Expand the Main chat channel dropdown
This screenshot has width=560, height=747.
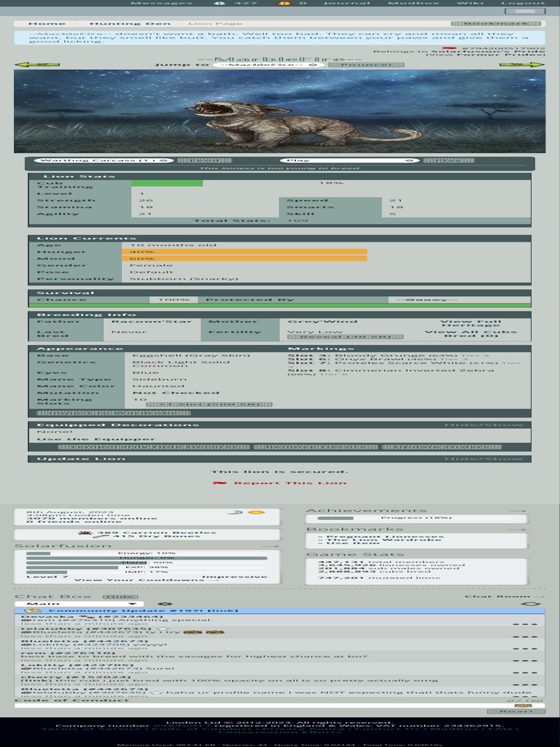coord(80,604)
